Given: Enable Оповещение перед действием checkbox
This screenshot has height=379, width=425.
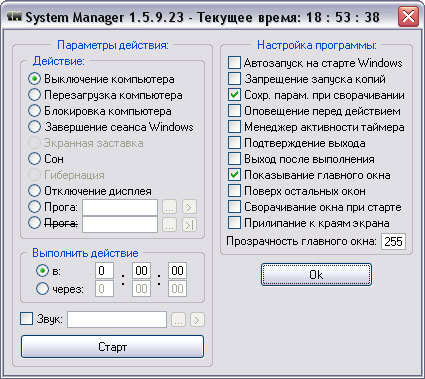Looking at the screenshot, I should [x=234, y=111].
